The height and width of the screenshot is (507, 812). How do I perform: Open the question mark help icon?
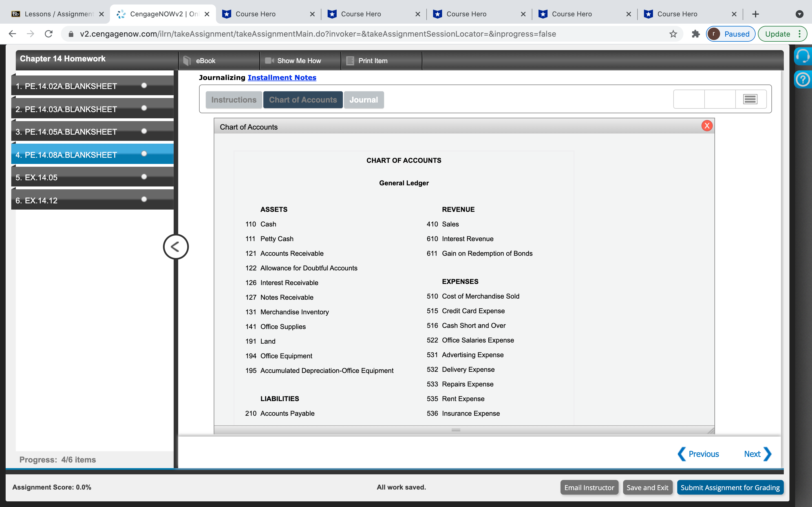[803, 80]
